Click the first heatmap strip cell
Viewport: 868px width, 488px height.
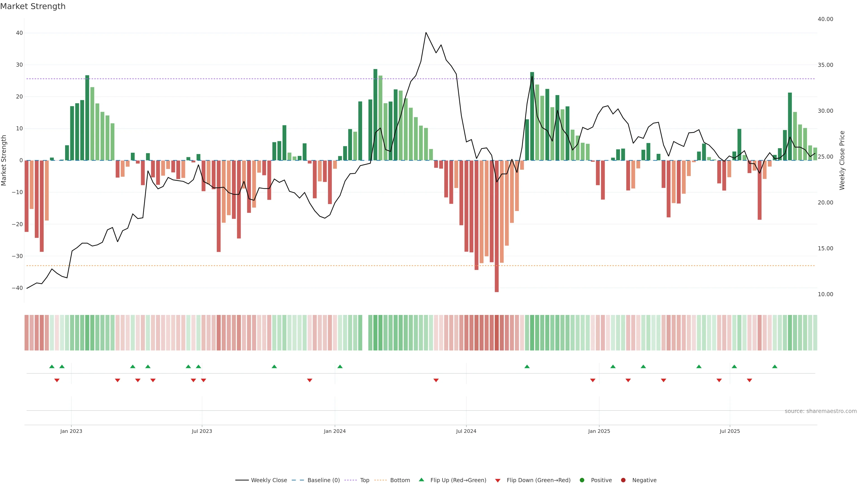coord(26,332)
